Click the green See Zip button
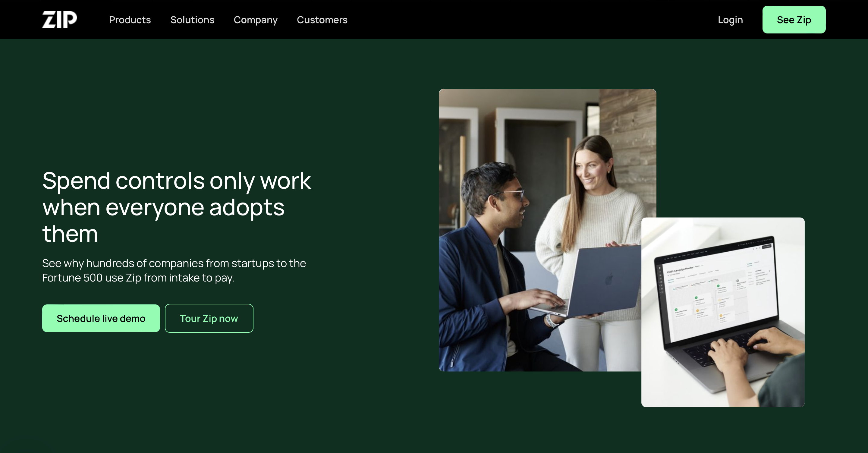 click(794, 20)
